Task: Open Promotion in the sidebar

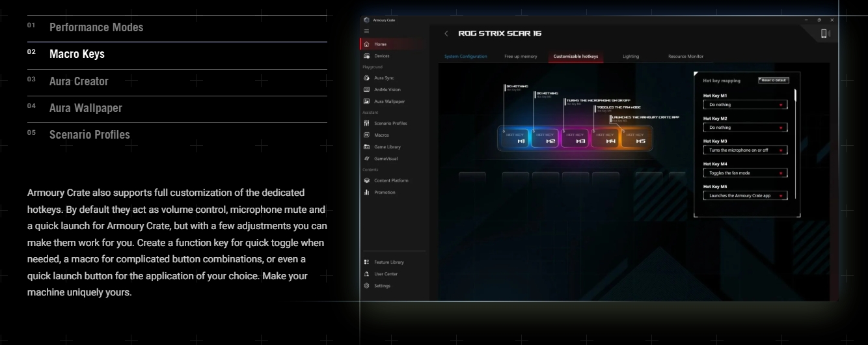Action: click(380, 192)
